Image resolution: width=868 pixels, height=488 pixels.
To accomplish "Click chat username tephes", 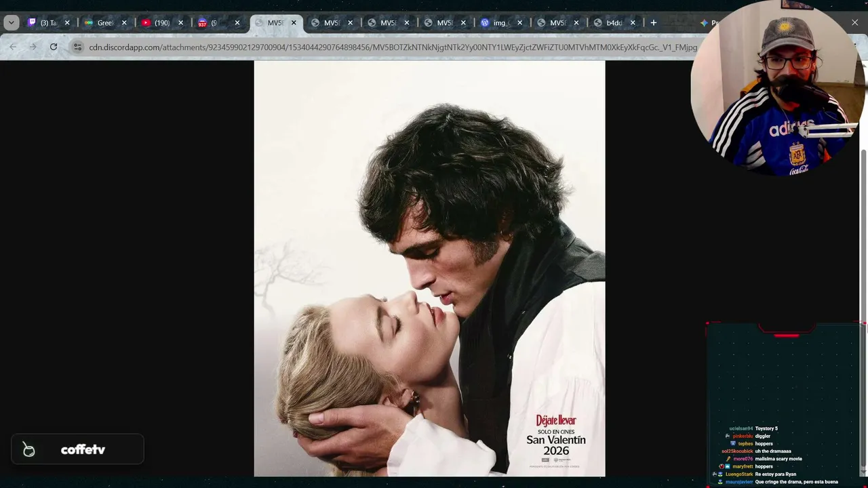I will point(746,443).
